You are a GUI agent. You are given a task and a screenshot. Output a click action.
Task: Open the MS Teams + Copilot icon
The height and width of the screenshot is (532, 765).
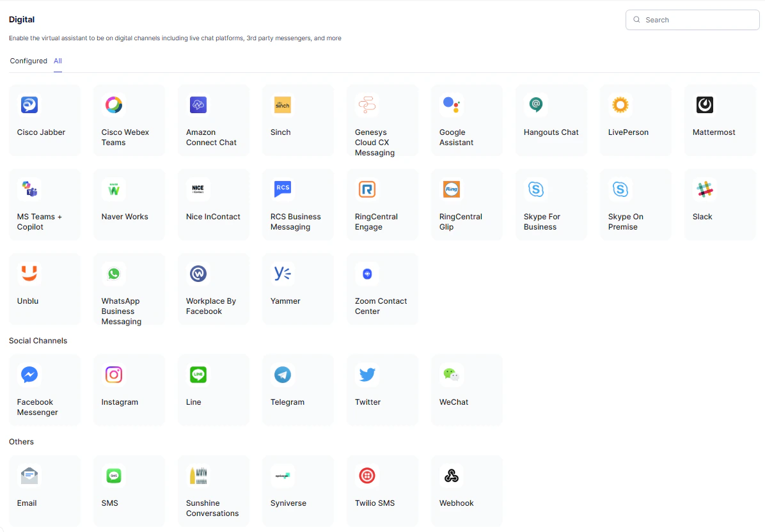click(29, 189)
